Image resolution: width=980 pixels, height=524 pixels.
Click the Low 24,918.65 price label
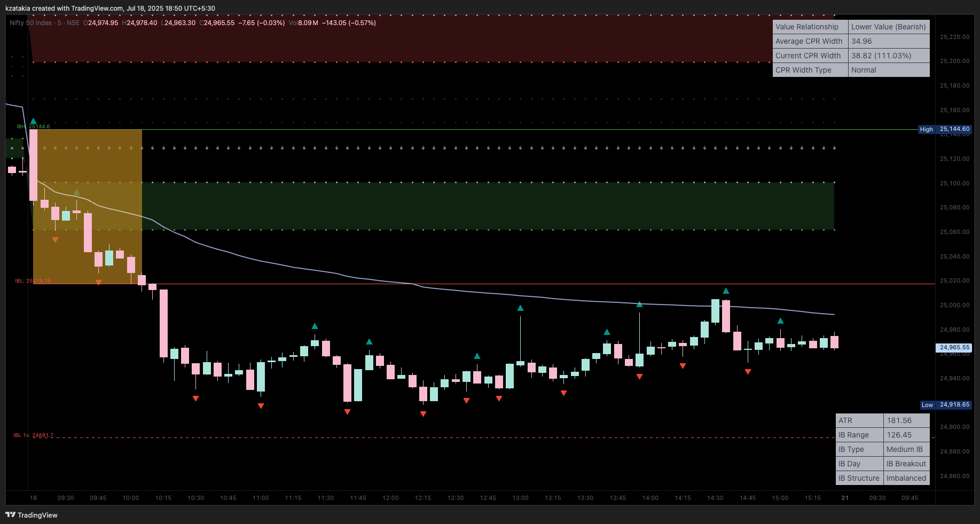tap(946, 405)
